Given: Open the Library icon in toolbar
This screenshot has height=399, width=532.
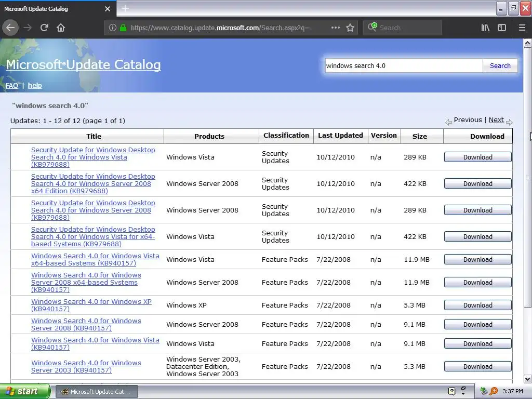Looking at the screenshot, I should point(485,28).
